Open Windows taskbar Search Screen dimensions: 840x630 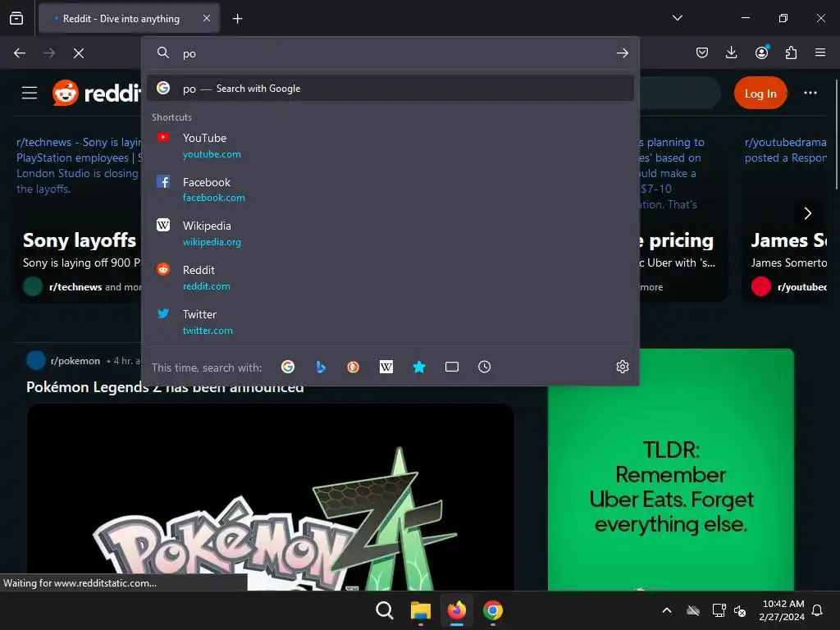click(385, 610)
